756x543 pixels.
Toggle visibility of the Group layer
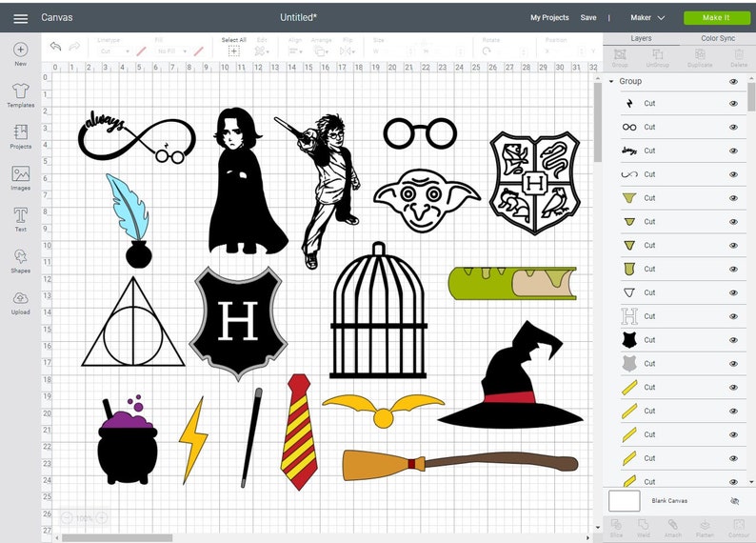pos(733,82)
